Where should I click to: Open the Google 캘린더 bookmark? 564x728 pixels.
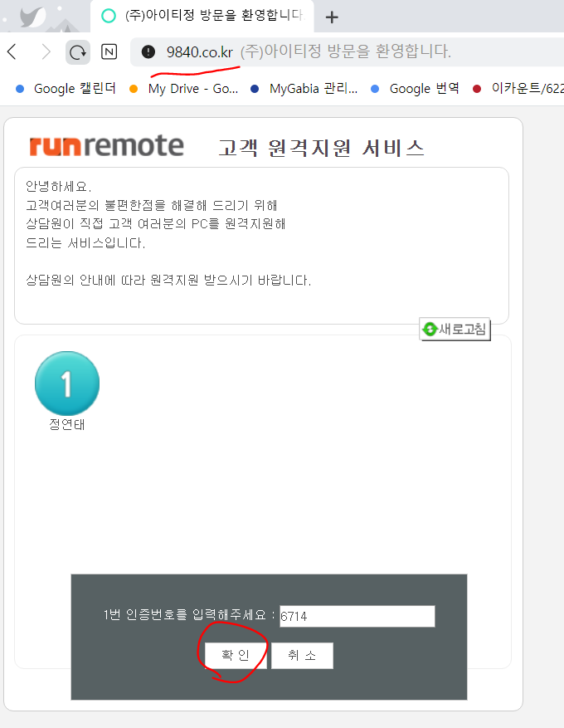tap(66, 89)
